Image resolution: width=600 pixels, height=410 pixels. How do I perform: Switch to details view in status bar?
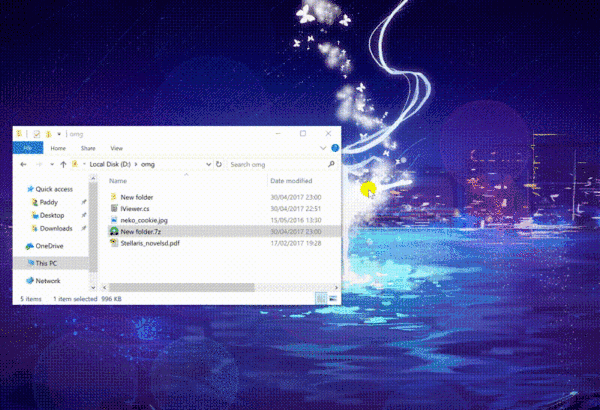point(321,299)
